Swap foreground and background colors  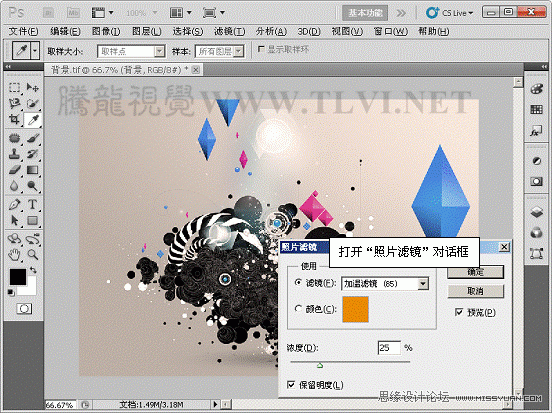[x=33, y=270]
